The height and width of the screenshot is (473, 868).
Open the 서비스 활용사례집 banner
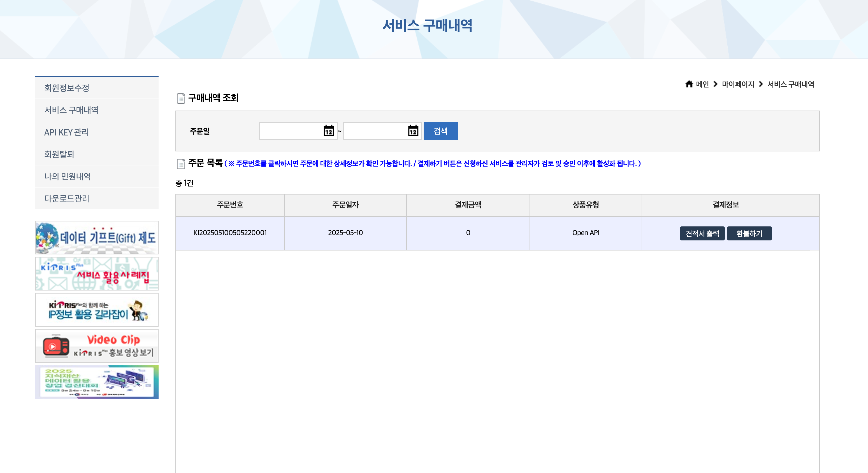pyautogui.click(x=97, y=273)
